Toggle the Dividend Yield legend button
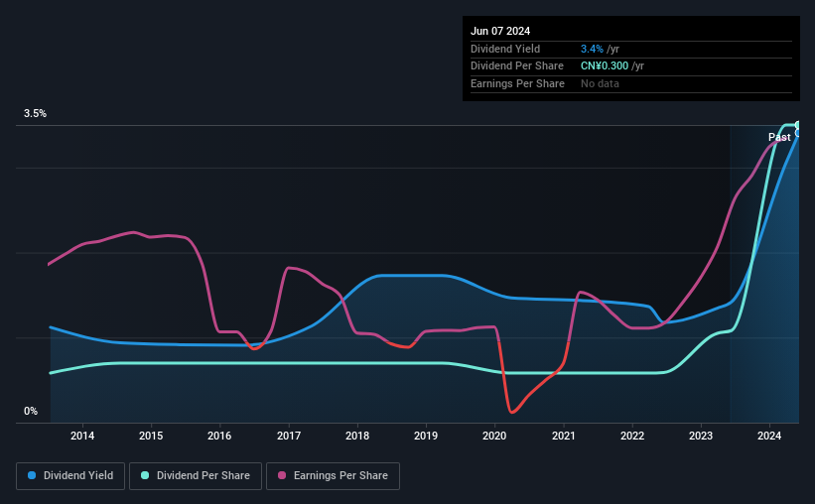 pyautogui.click(x=70, y=476)
